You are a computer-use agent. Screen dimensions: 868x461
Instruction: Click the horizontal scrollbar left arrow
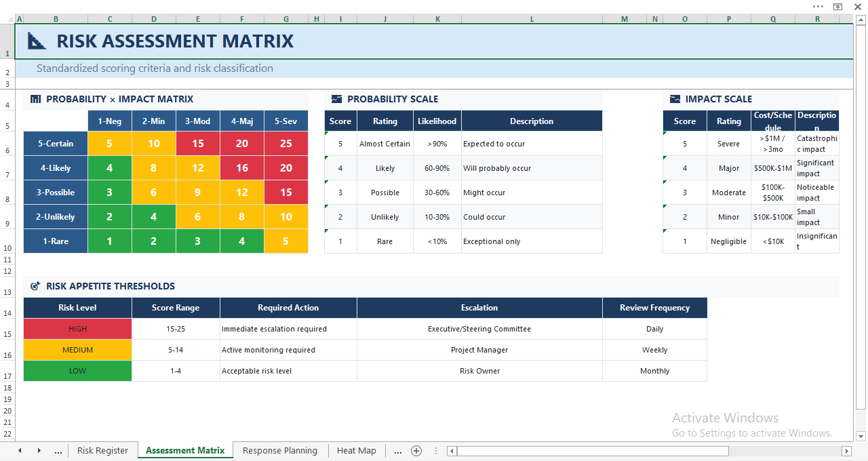pos(452,451)
